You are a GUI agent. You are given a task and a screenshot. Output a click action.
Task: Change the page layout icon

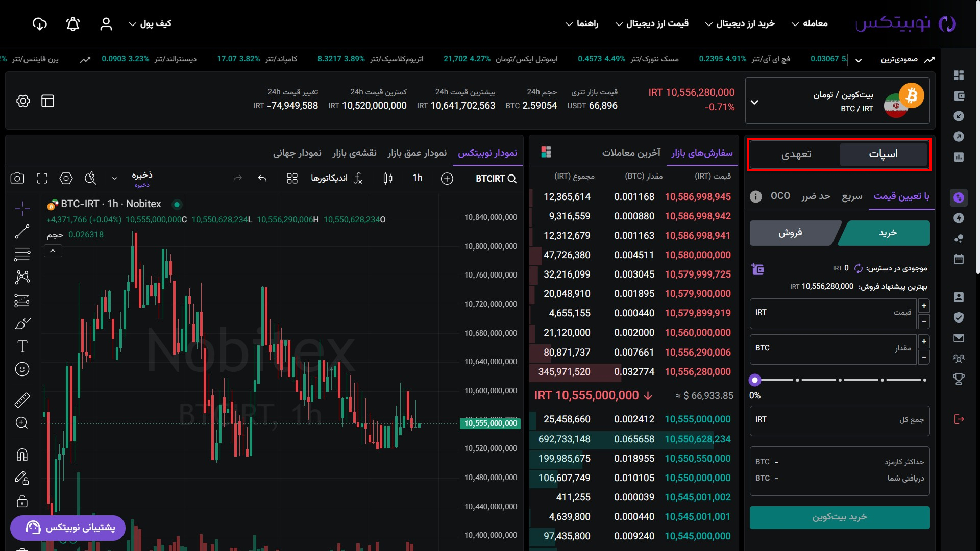pyautogui.click(x=48, y=101)
